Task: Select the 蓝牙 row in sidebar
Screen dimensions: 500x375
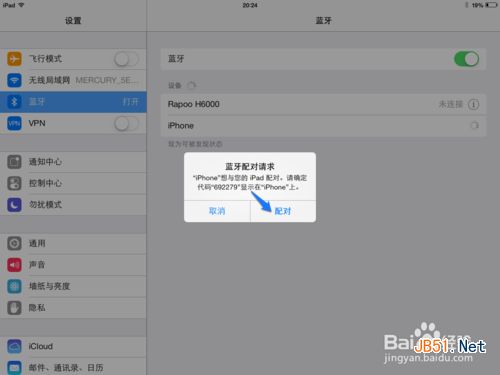Action: tap(73, 102)
